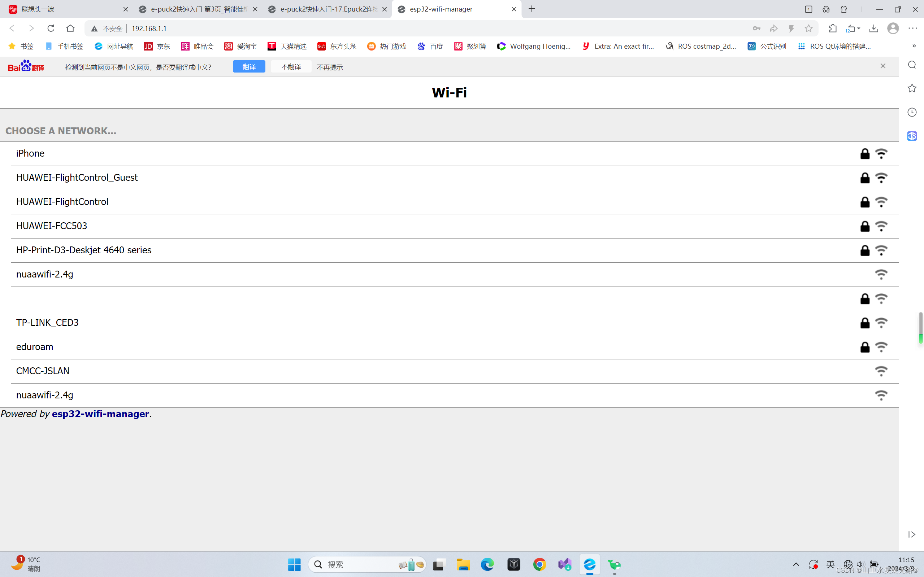This screenshot has height=577, width=924.
Task: Close the Baidu translate bar
Action: (x=883, y=66)
